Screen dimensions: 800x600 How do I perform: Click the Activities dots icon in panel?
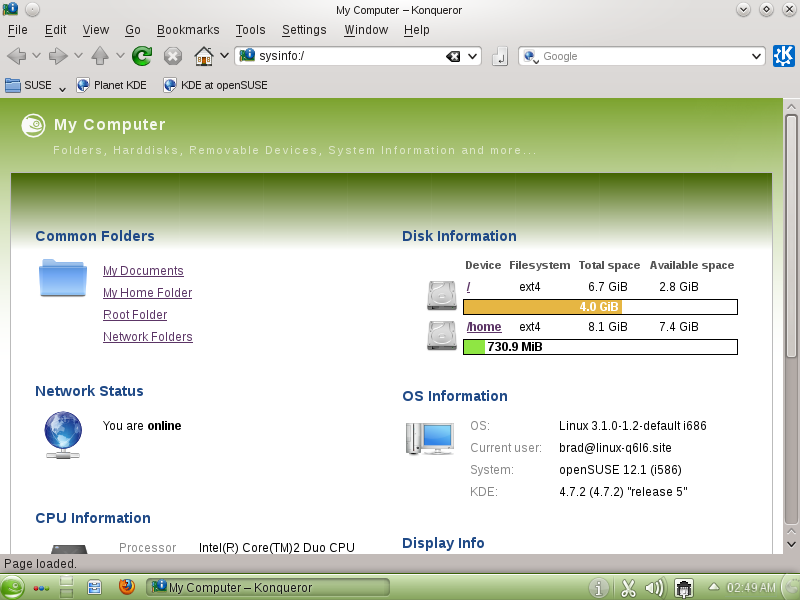click(41, 588)
